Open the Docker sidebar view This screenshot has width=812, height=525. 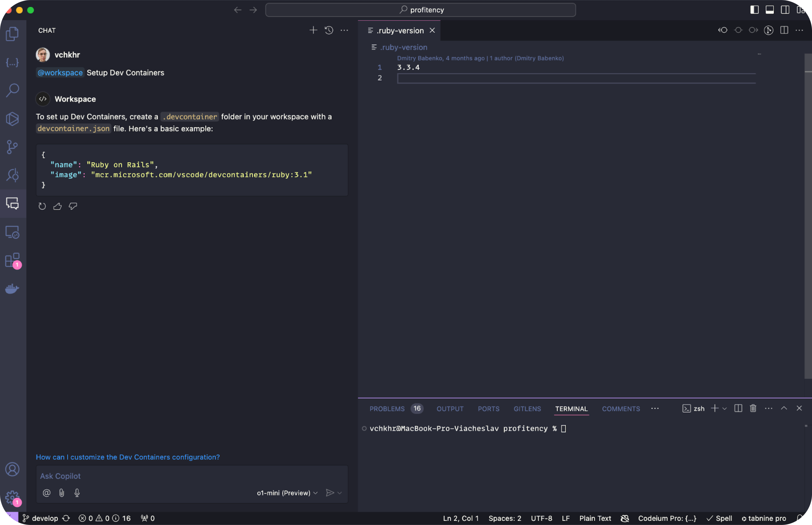click(12, 289)
